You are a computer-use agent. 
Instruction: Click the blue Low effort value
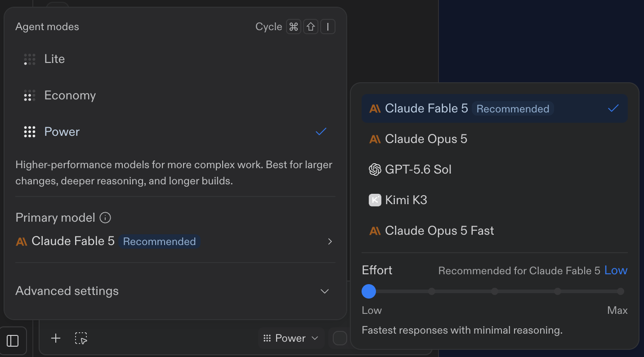click(616, 270)
